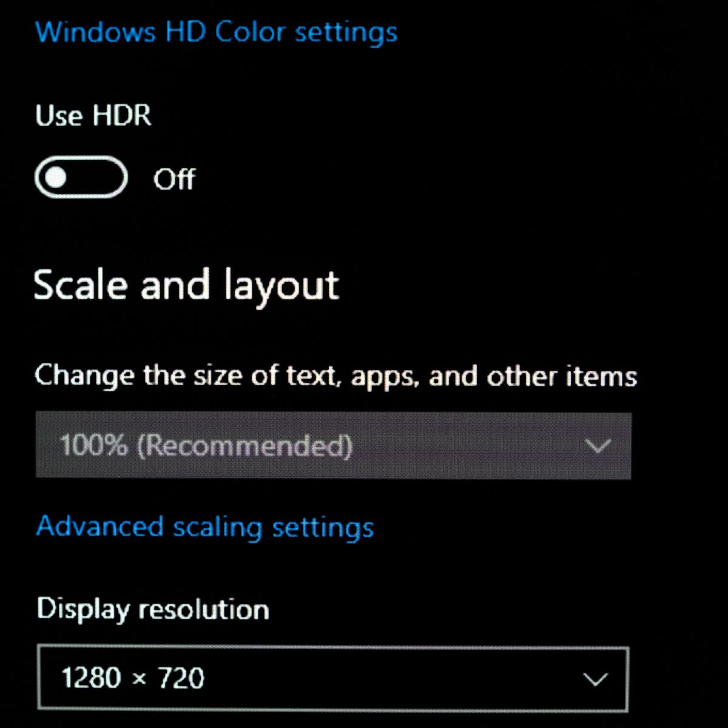Click the white knob of HDR toggle

(x=56, y=178)
